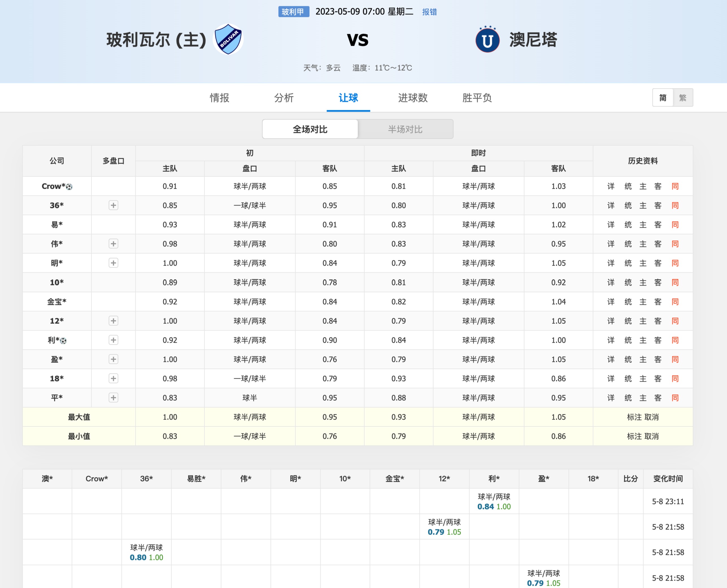This screenshot has width=727, height=588.
Task: Click 利* odds change 0.84 1.00 cell
Action: [x=494, y=502]
